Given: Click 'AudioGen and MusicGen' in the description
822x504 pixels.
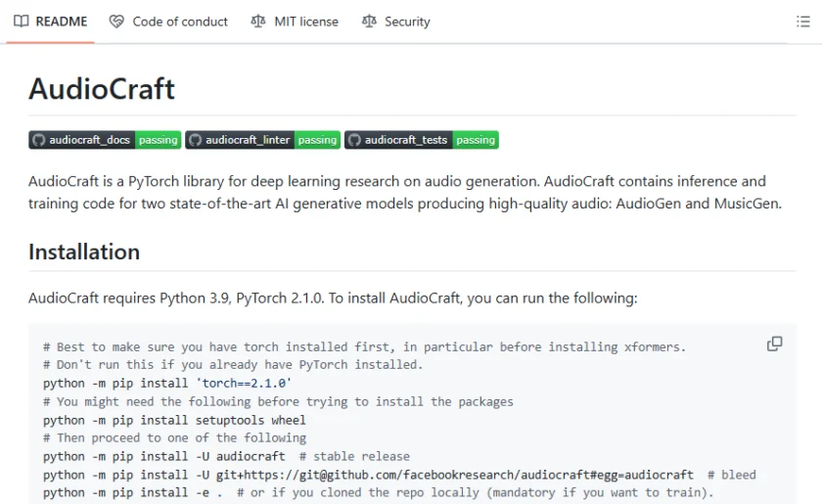Looking at the screenshot, I should pyautogui.click(x=698, y=204).
